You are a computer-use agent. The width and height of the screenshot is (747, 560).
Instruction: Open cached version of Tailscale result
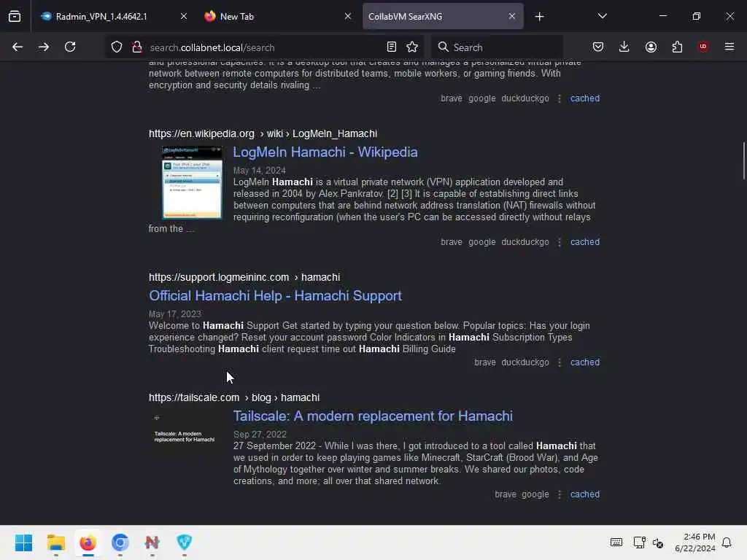click(x=585, y=494)
